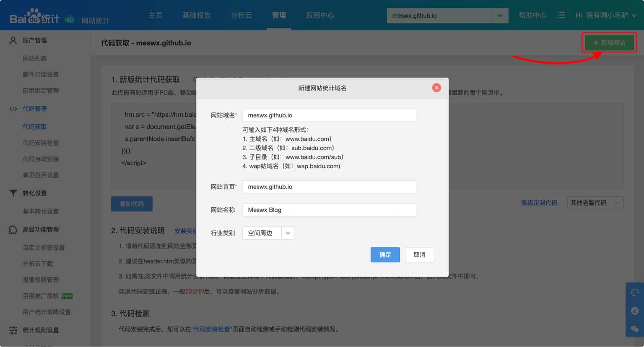Open 百度推广授权 in the sidebar
Viewport: 644px width, 347px height.
pyautogui.click(x=41, y=296)
